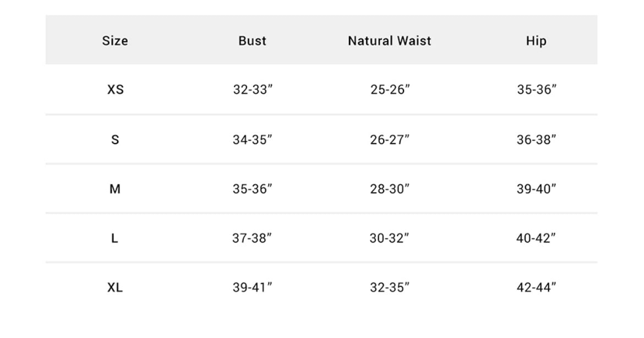Select the S size label

(115, 139)
